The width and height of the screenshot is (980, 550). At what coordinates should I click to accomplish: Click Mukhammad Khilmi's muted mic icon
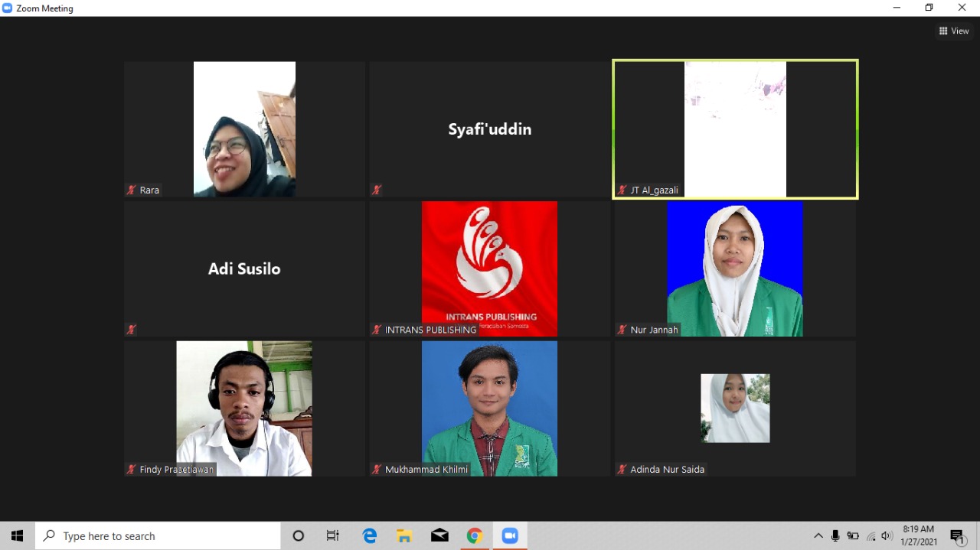click(377, 470)
